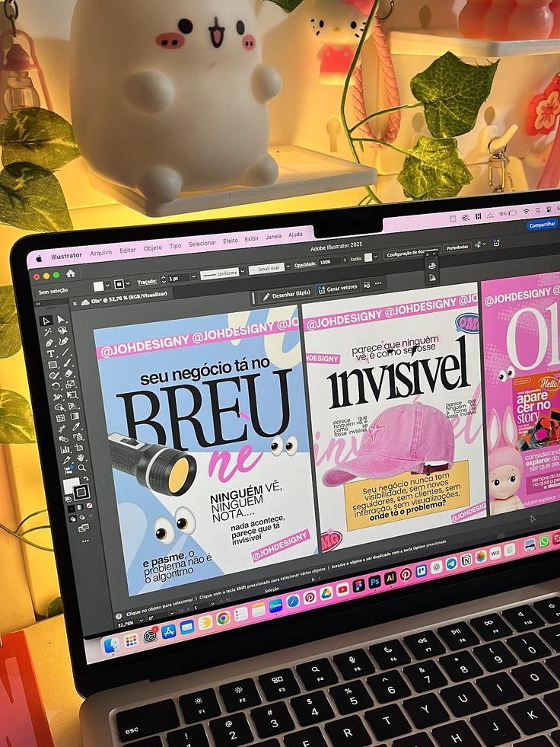Image resolution: width=560 pixels, height=747 pixels.
Task: Set paint to None
Action: click(90, 505)
